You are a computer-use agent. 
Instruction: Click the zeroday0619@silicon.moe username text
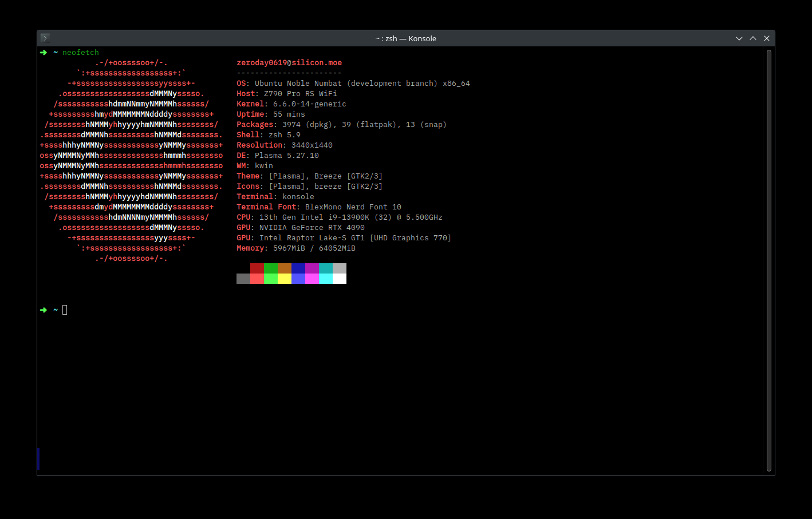(x=289, y=62)
